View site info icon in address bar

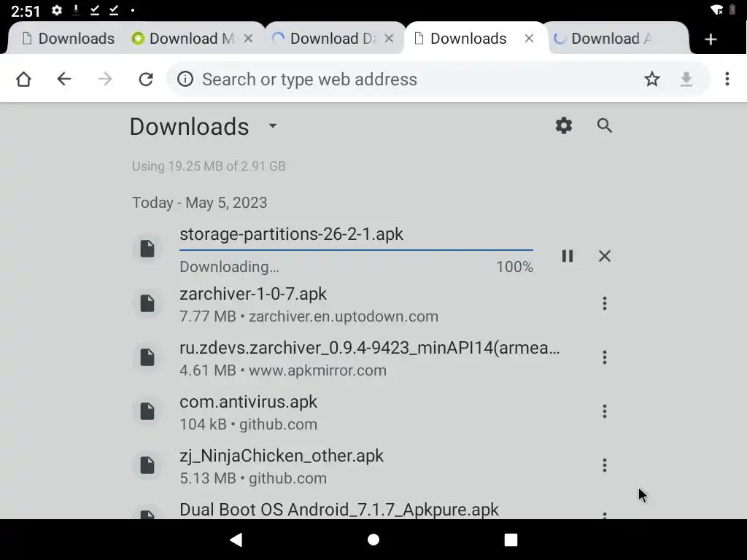185,79
